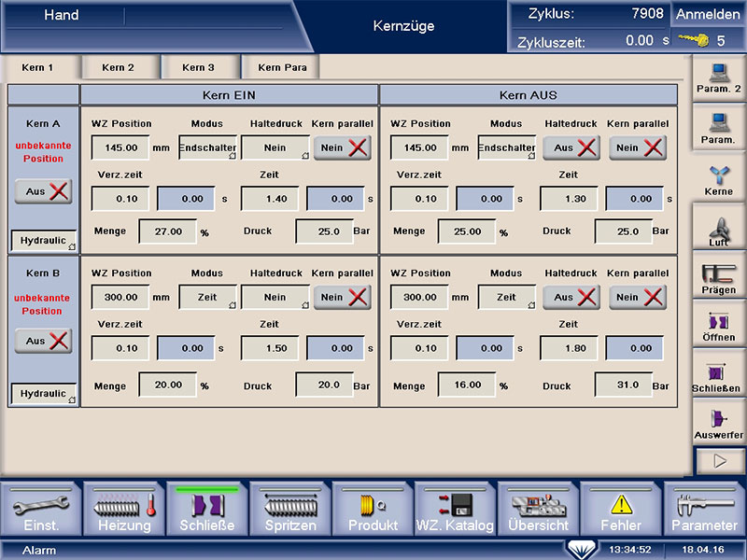Click the Anmelden login button
747x560 pixels.
[708, 14]
